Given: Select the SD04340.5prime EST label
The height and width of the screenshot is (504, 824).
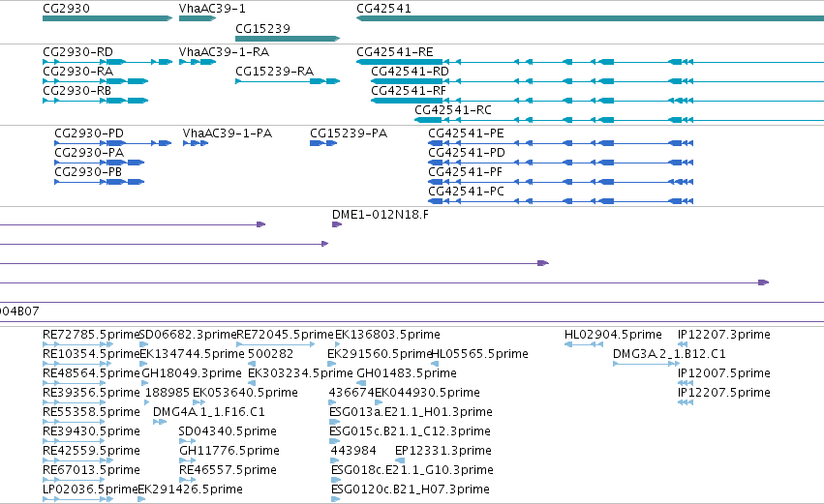Looking at the screenshot, I should tap(228, 432).
